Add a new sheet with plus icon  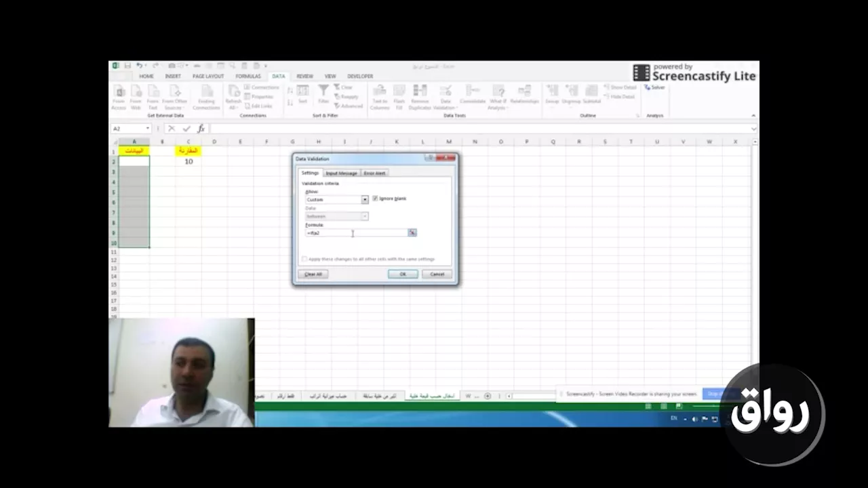click(488, 396)
